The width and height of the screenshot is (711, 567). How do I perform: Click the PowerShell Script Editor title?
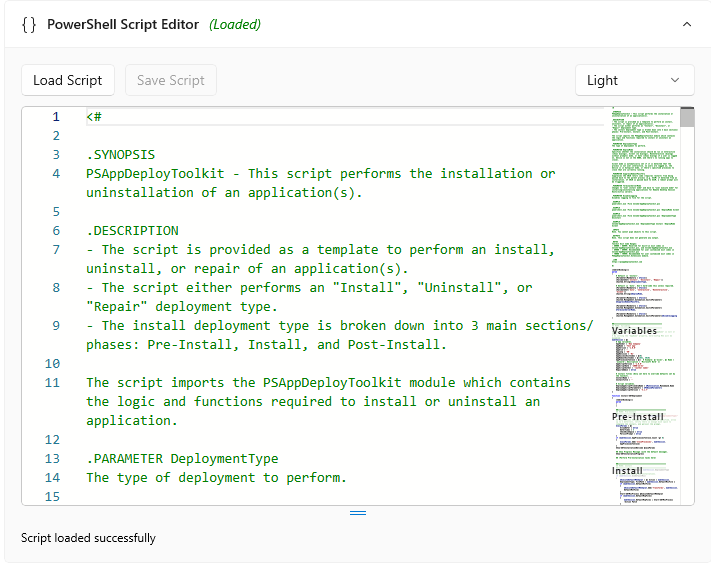[x=123, y=24]
